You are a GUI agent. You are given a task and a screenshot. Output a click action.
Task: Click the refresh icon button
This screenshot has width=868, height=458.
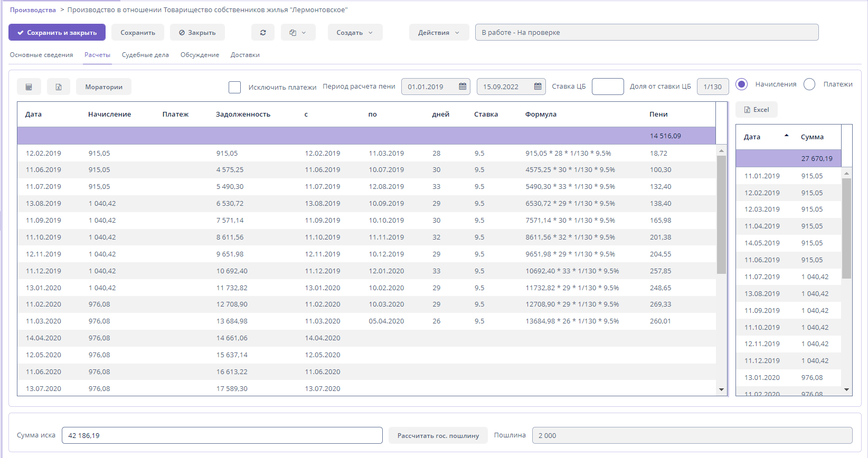(x=263, y=33)
